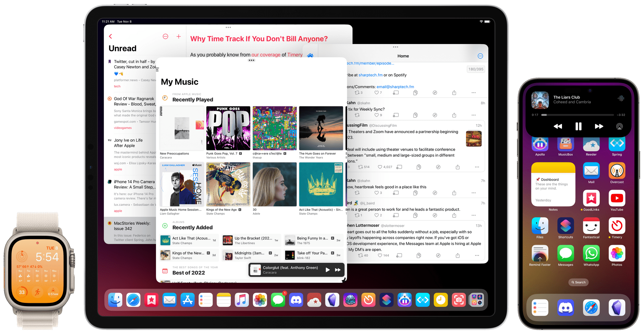Launch GoodLinks from the iPad dock
The height and width of the screenshot is (335, 644).
click(151, 300)
